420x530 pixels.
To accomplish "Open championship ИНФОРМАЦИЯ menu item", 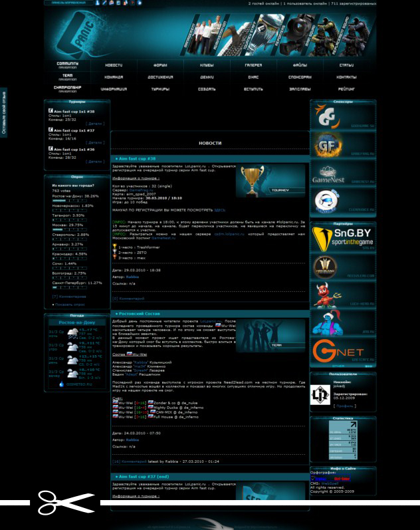I will (114, 89).
